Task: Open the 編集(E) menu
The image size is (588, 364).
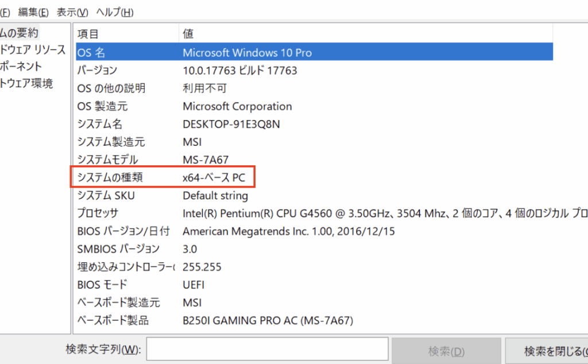Action: tap(33, 12)
